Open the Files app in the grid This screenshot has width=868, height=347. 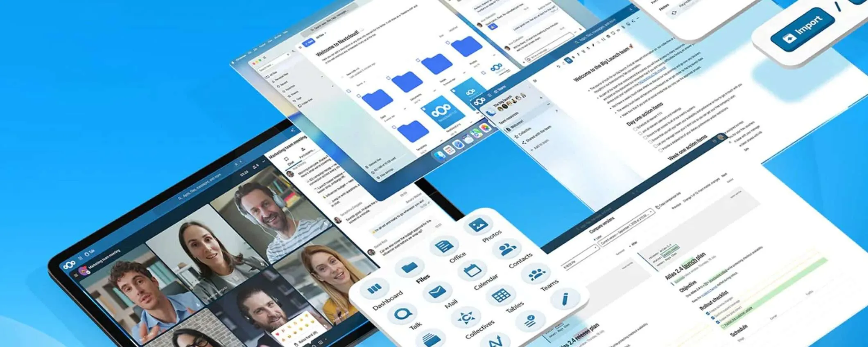[409, 268]
